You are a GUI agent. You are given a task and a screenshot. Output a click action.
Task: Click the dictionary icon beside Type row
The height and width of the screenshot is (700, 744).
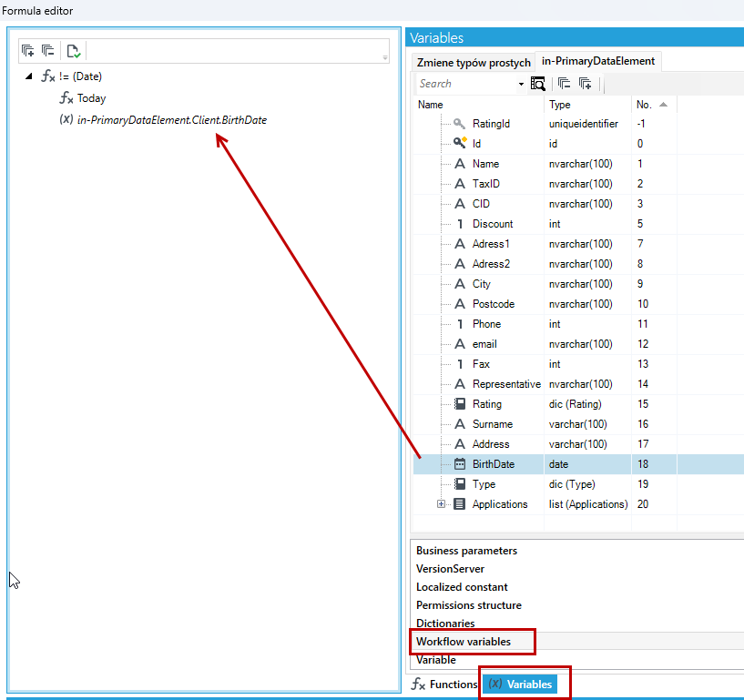click(x=460, y=483)
